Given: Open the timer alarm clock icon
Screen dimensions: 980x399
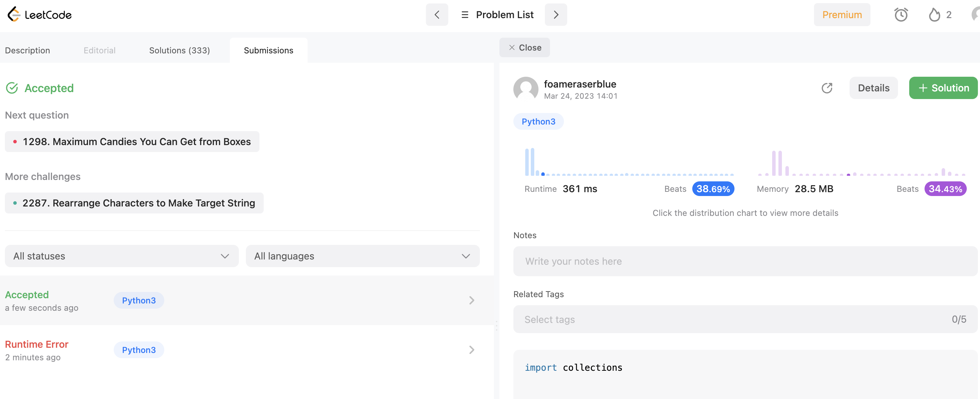Looking at the screenshot, I should (900, 14).
